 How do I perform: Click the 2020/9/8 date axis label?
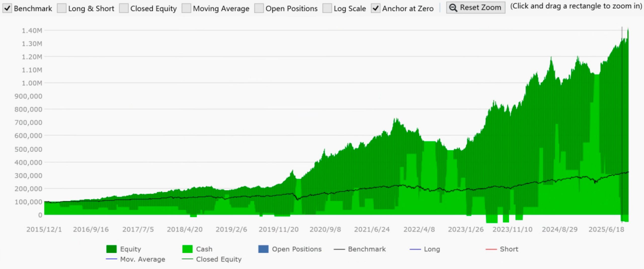(x=325, y=229)
